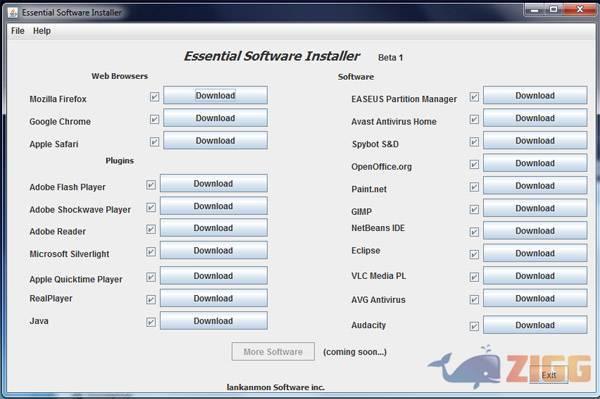Download NetBeans IDE
600x399 pixels.
tap(535, 231)
